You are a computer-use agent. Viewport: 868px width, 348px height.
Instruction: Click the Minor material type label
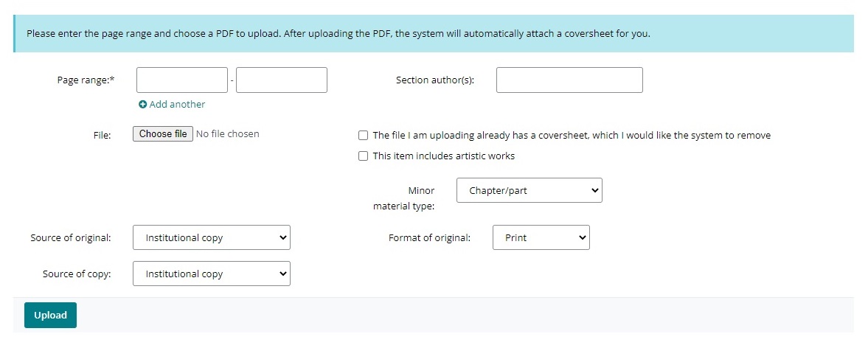click(405, 198)
